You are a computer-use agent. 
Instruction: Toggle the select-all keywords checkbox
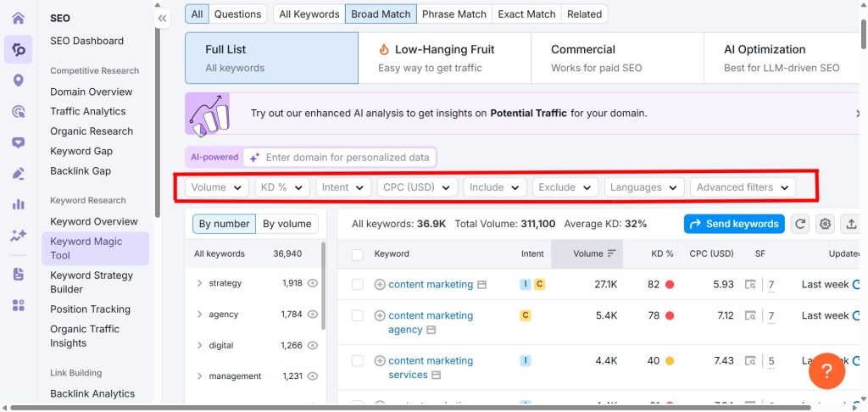tap(358, 254)
